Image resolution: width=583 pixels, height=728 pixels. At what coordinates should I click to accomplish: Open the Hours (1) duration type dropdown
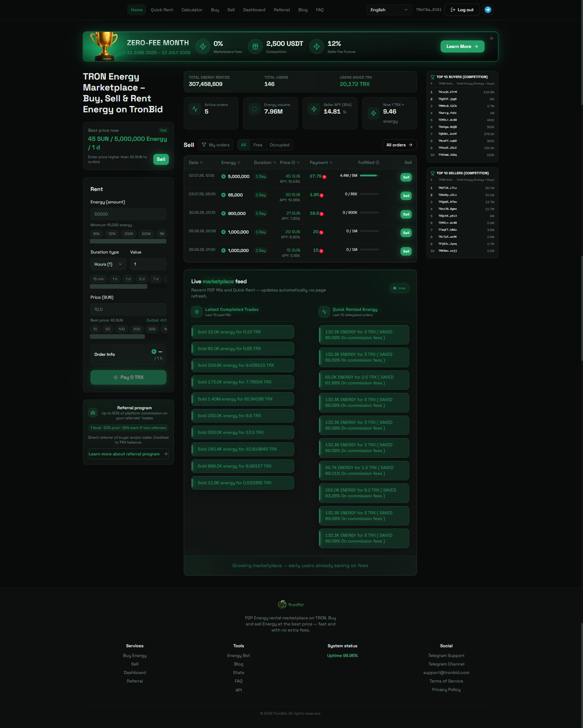click(x=108, y=264)
